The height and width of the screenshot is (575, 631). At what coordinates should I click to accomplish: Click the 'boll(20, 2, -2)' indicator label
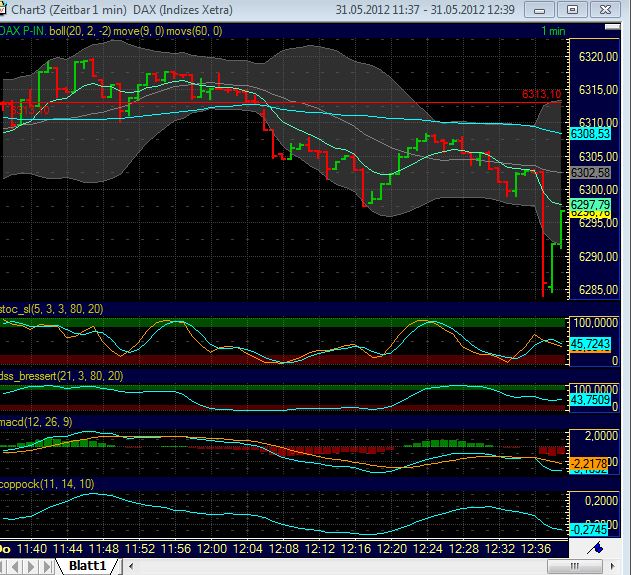(x=80, y=31)
